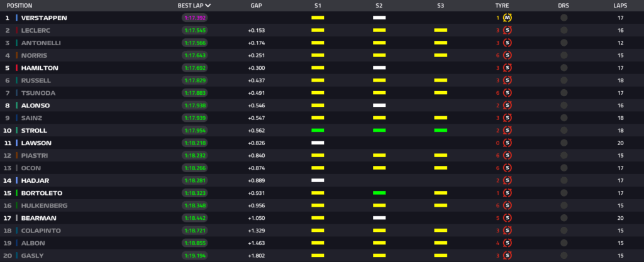This screenshot has height=262, width=644.
Task: Select the TYRE column header
Action: pos(503,5)
